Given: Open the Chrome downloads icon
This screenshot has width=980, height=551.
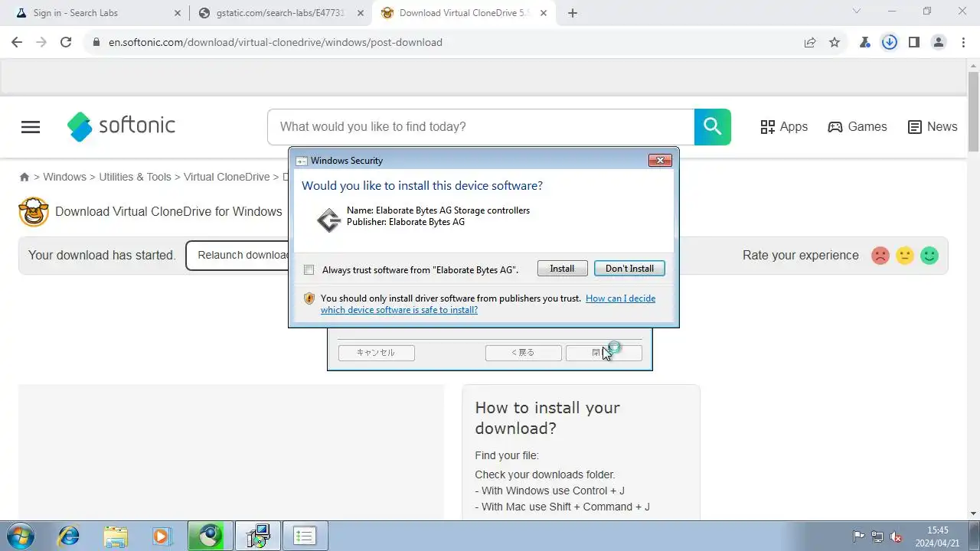Looking at the screenshot, I should pyautogui.click(x=890, y=42).
